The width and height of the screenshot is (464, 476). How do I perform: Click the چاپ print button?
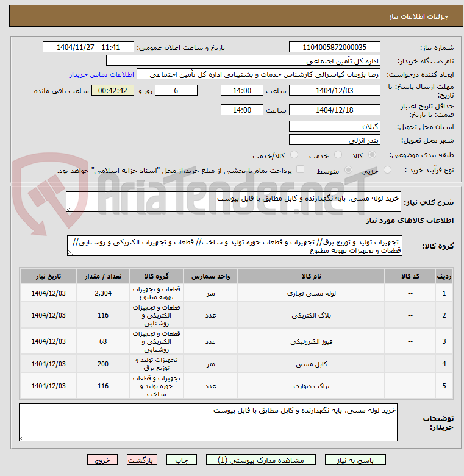182,460
